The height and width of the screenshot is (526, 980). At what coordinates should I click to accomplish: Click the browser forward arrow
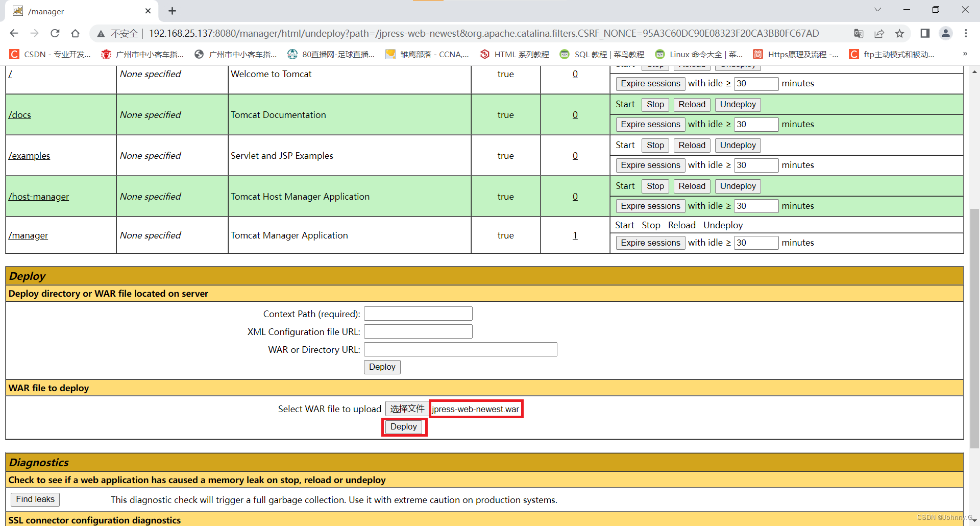coord(34,33)
